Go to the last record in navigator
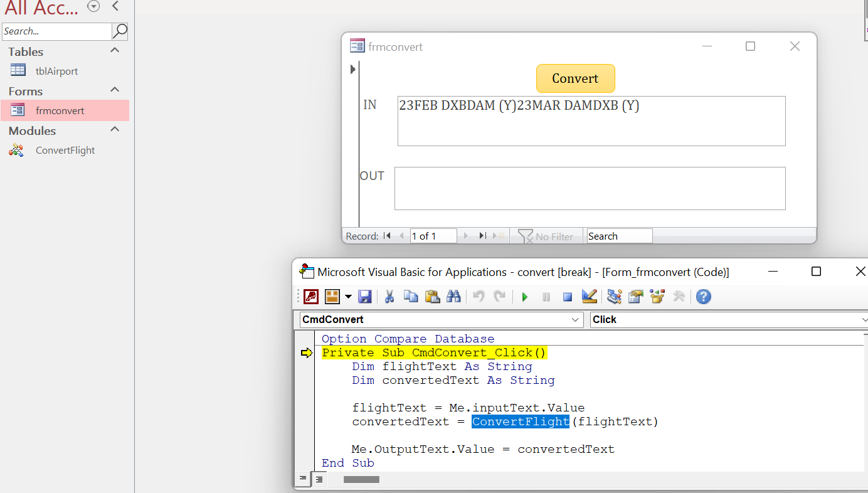Viewport: 868px width, 493px height. pyautogui.click(x=482, y=236)
